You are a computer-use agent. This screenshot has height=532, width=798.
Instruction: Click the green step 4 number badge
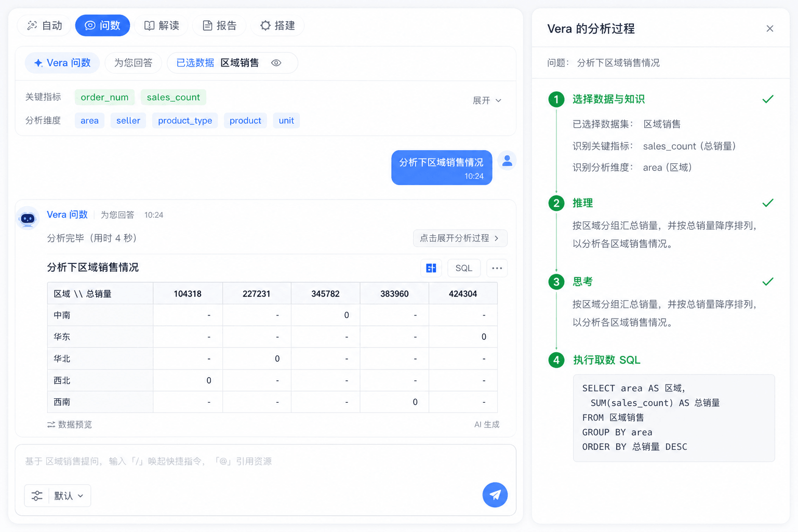(x=556, y=360)
